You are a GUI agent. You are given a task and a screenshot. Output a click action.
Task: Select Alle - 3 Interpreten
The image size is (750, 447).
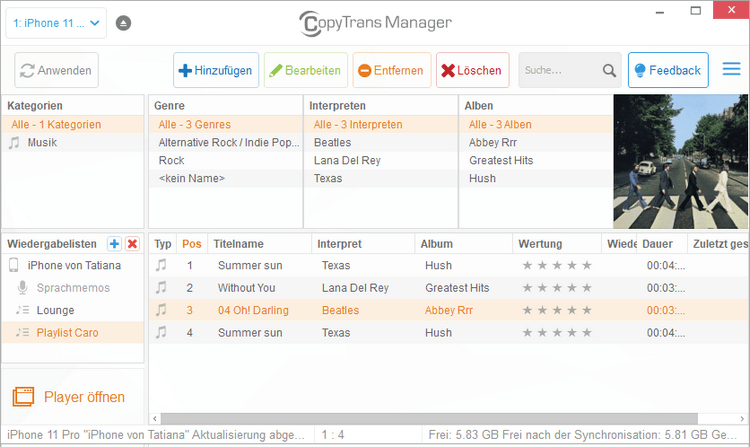(381, 124)
